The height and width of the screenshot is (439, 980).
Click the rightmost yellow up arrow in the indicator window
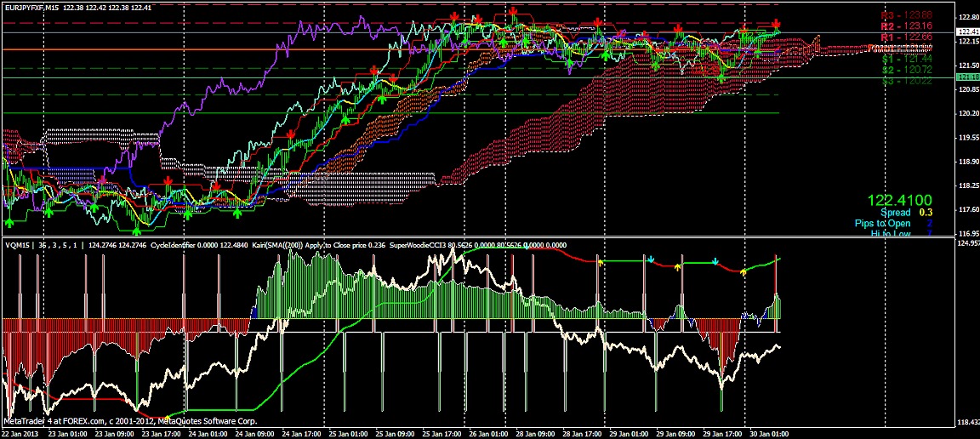pos(743,271)
